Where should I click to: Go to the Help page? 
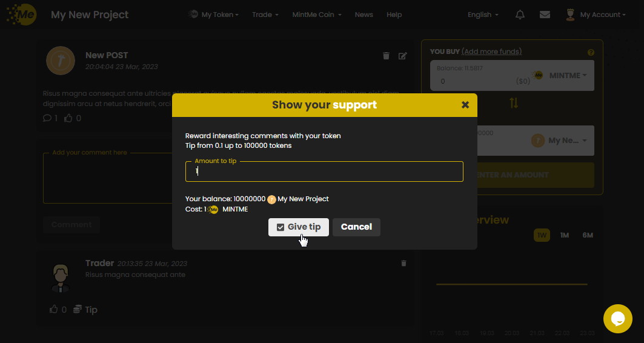click(394, 15)
